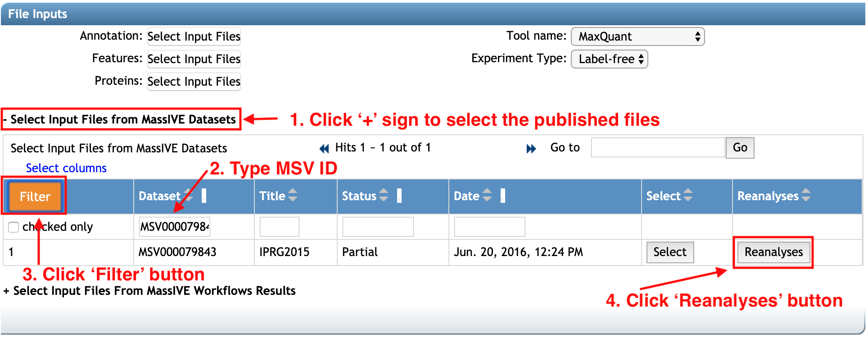
Task: Expand Select Input Files From MassIVE Workflows Results
Action: point(6,291)
